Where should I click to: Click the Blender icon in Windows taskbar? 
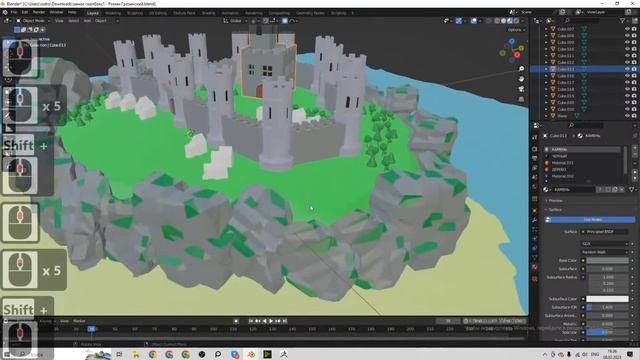[251, 354]
